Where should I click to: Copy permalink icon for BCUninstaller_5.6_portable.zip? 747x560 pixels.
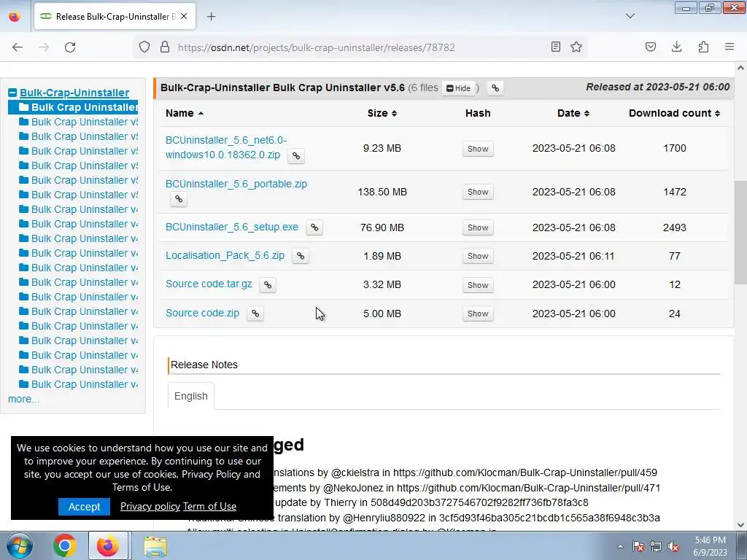(179, 198)
